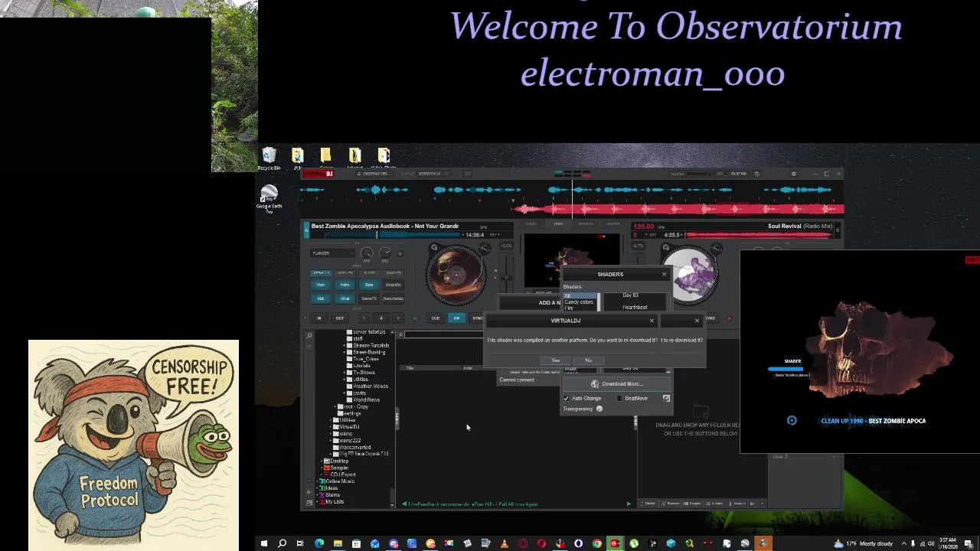Expand the Tv-Shows folder
The image size is (980, 551).
[344, 373]
